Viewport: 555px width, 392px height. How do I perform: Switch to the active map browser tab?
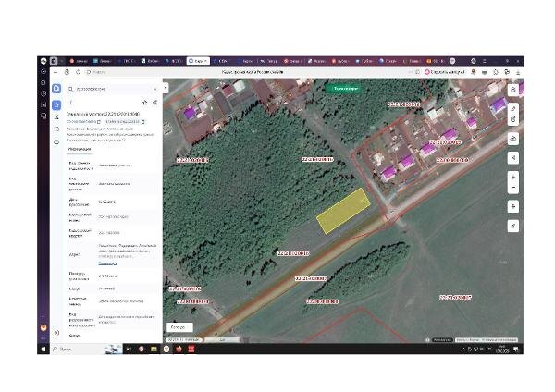click(198, 61)
